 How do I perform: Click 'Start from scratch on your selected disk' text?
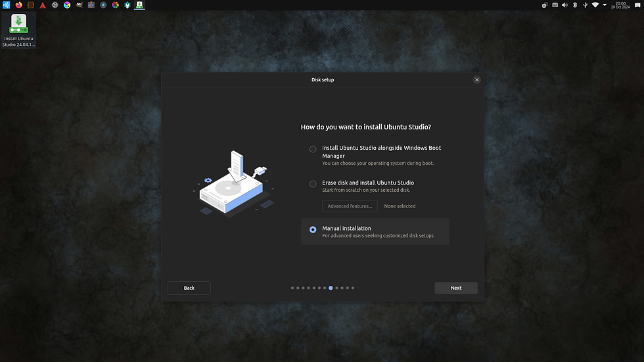(x=366, y=190)
